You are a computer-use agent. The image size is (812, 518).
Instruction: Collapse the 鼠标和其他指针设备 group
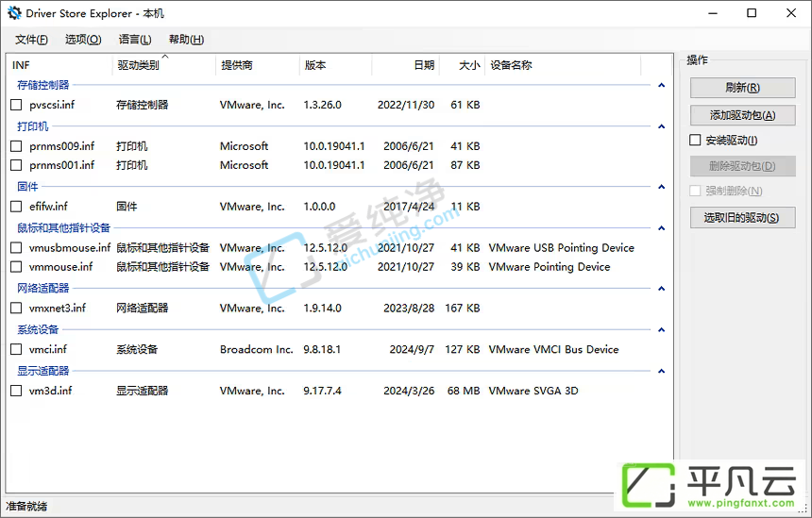661,227
